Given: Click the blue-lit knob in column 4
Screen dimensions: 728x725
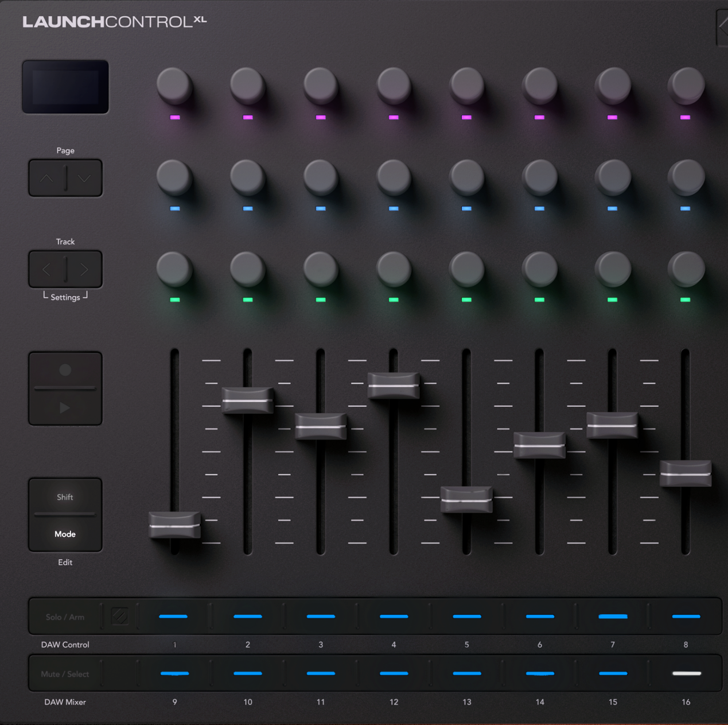Looking at the screenshot, I should [394, 177].
